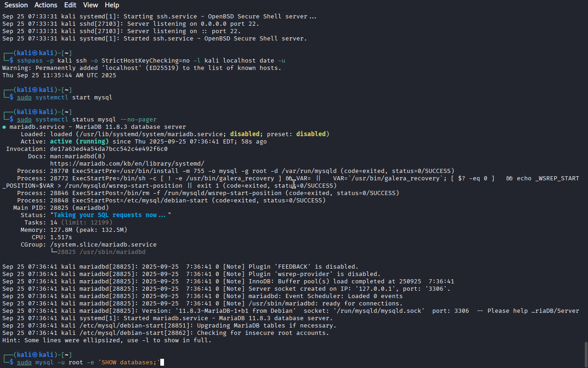Open the Edit menu
The image size is (588, 368).
[x=70, y=5]
